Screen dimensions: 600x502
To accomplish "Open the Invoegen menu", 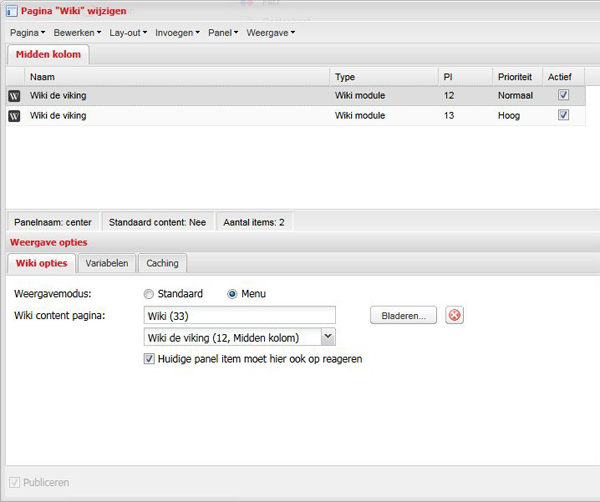I will coord(178,33).
